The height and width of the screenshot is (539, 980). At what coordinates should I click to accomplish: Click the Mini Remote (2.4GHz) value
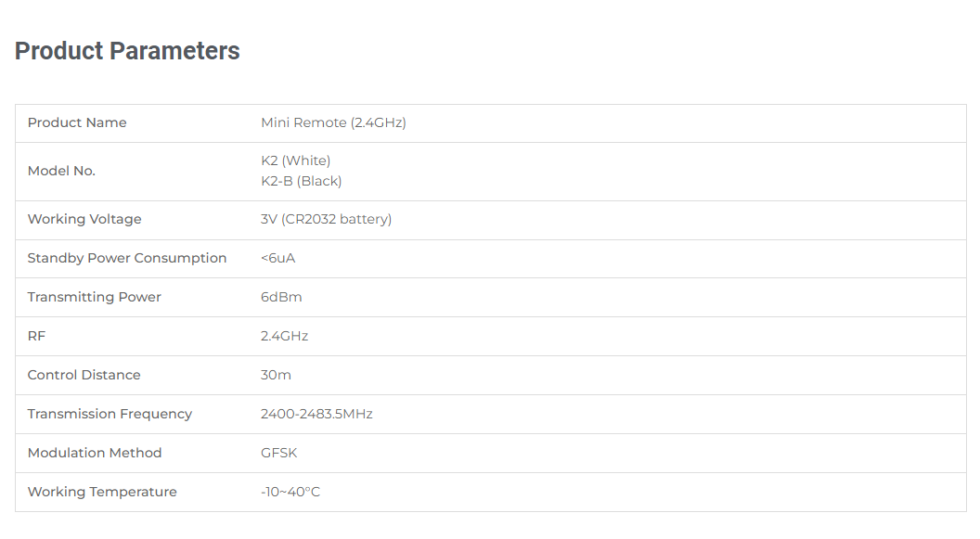point(333,122)
